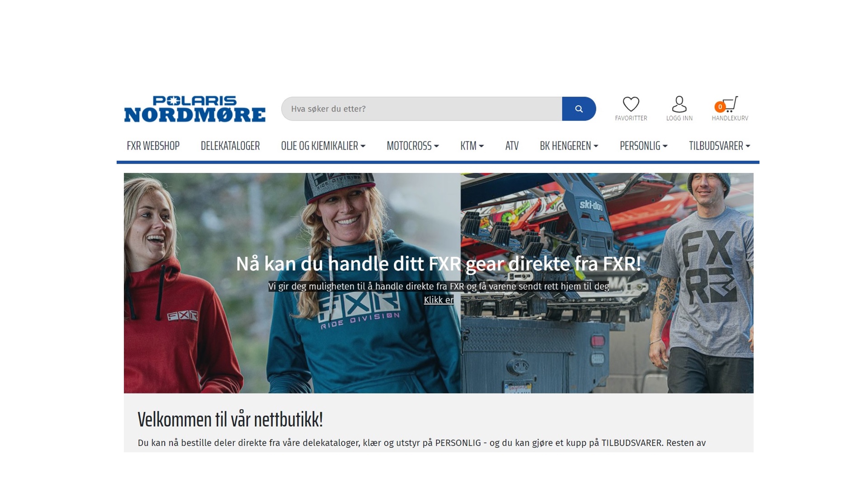The image size is (868, 488).
Task: Open the shopping cart icon
Action: [x=731, y=104]
